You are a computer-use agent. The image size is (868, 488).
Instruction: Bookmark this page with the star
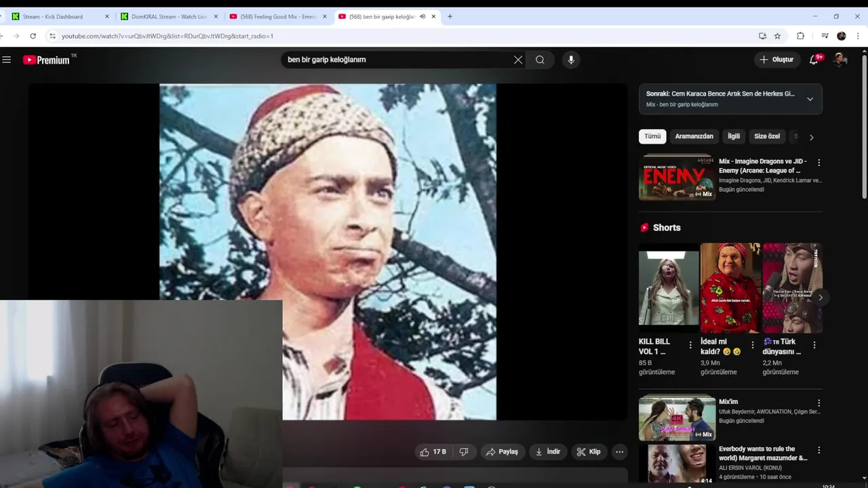coord(778,36)
